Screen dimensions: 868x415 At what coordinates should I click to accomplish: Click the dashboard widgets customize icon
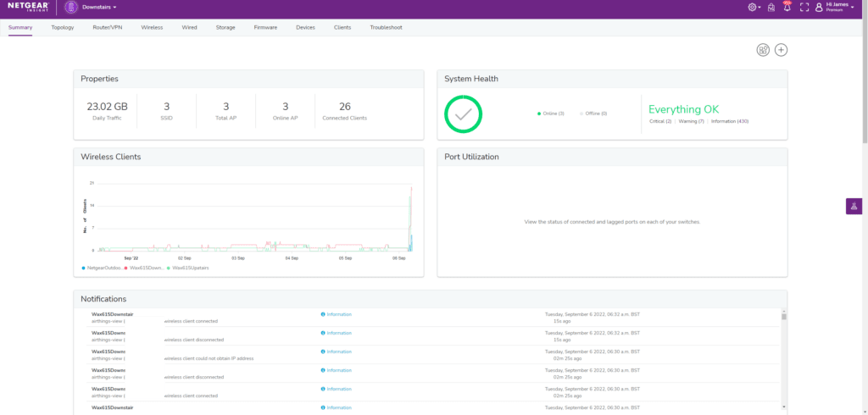[x=763, y=50]
